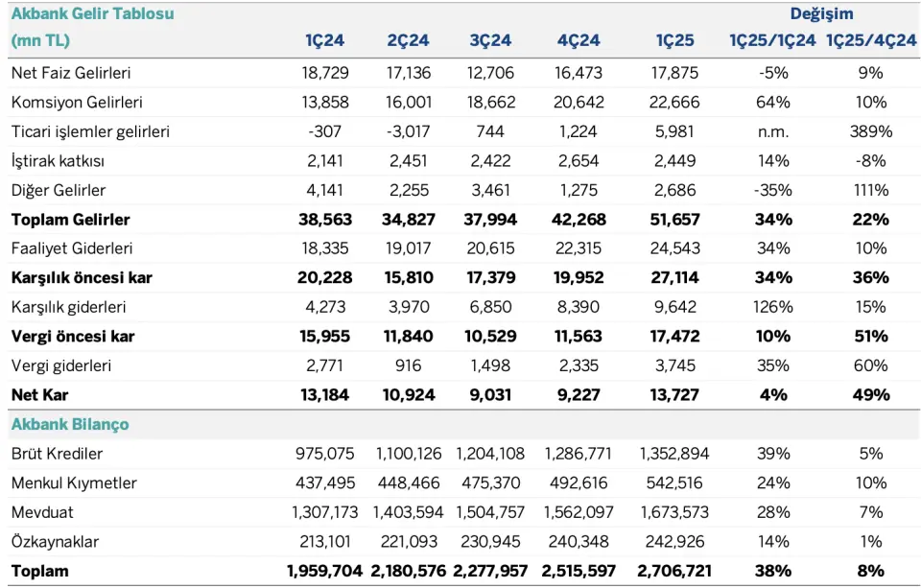The height and width of the screenshot is (588, 921).
Task: Select the 1Ç25 column header
Action: 674,40
